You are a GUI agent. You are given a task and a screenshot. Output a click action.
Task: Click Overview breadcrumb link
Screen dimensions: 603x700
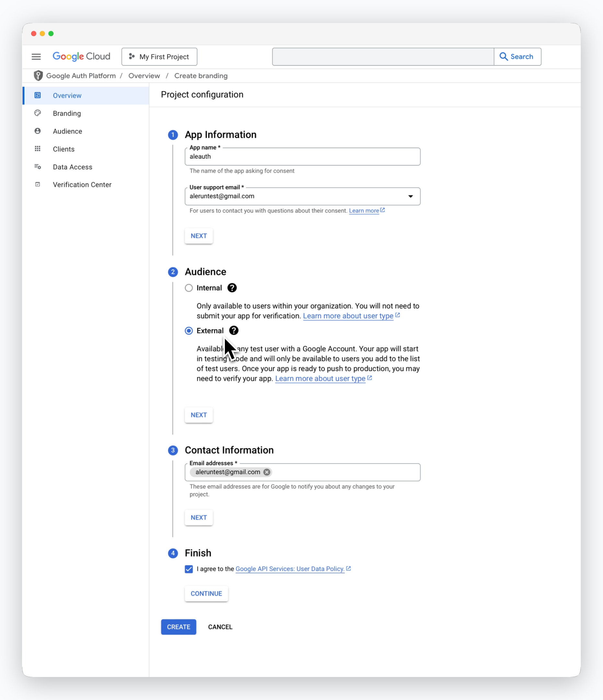[144, 76]
